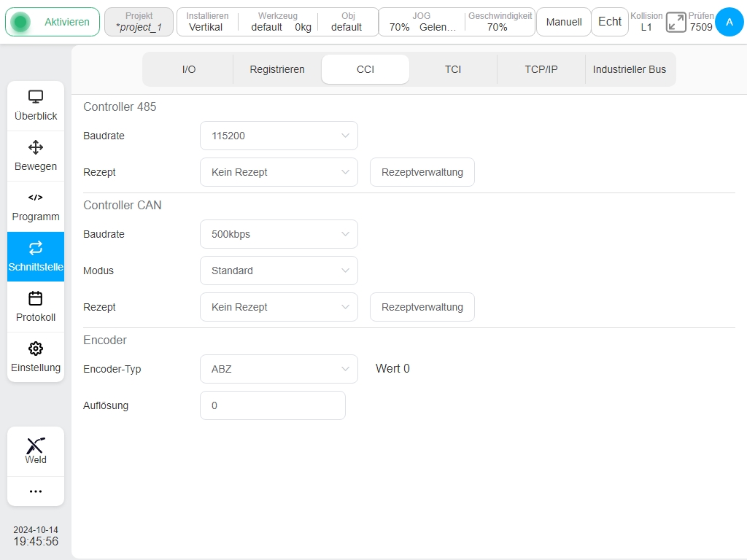Select the Bewegen move arrows icon

click(x=36, y=147)
